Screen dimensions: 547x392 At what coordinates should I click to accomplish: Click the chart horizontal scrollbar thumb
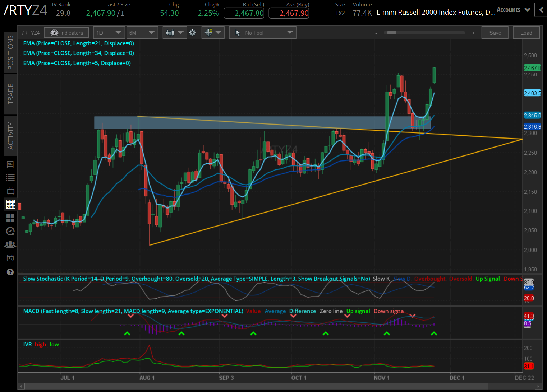pos(257,386)
